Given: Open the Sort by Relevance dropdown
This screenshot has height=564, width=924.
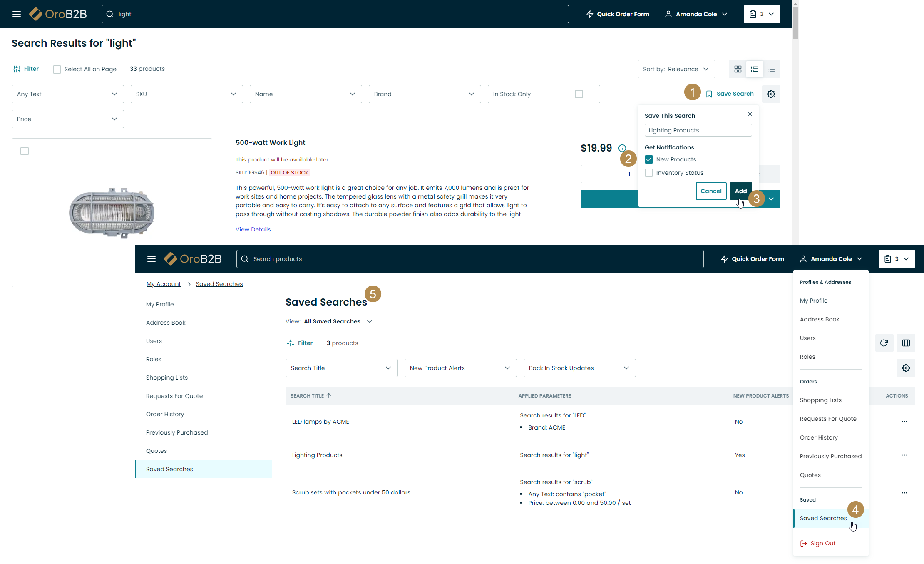Looking at the screenshot, I should click(676, 69).
